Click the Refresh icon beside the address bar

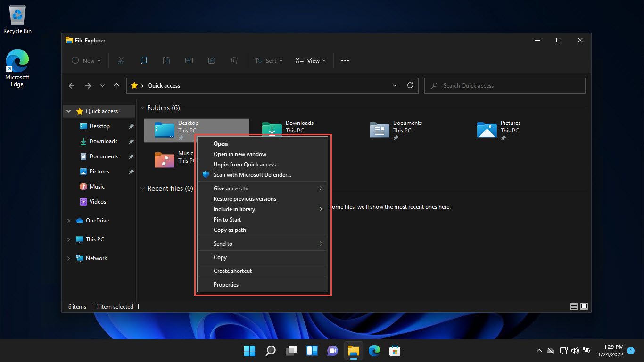pos(410,85)
